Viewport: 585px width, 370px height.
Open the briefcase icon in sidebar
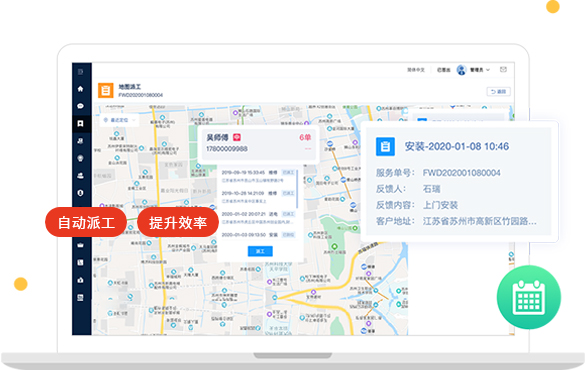[81, 245]
